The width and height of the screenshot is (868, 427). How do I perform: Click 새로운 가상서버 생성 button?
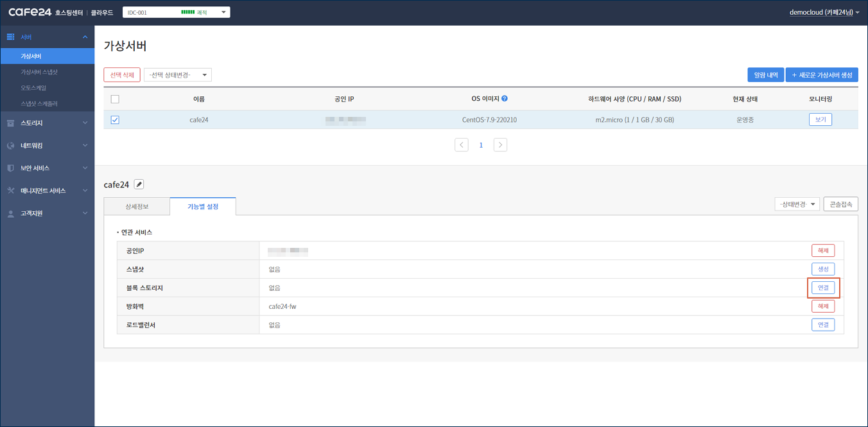(822, 75)
